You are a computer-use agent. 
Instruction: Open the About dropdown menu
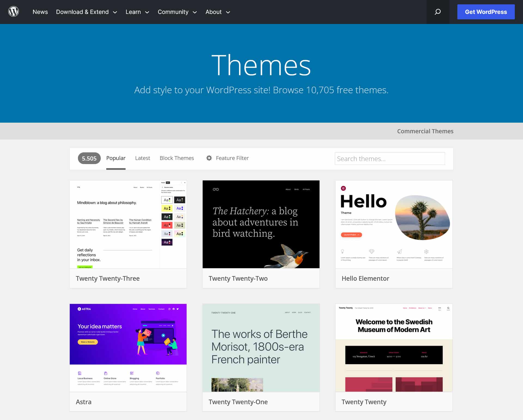[217, 12]
